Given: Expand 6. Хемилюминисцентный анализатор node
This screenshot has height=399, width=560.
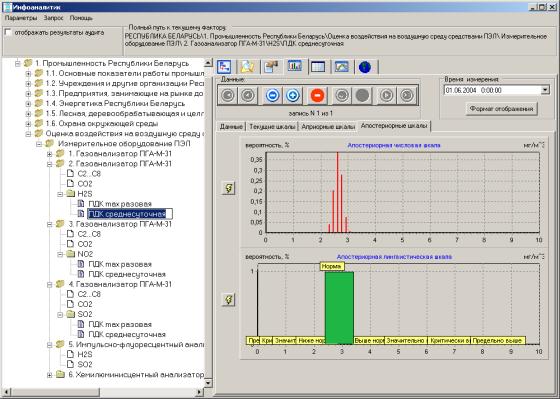Looking at the screenshot, I should [50, 375].
